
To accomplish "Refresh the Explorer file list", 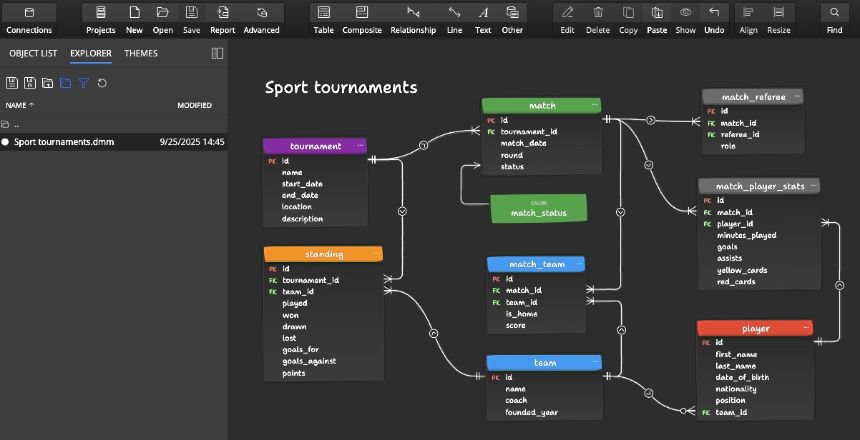I will coord(102,83).
